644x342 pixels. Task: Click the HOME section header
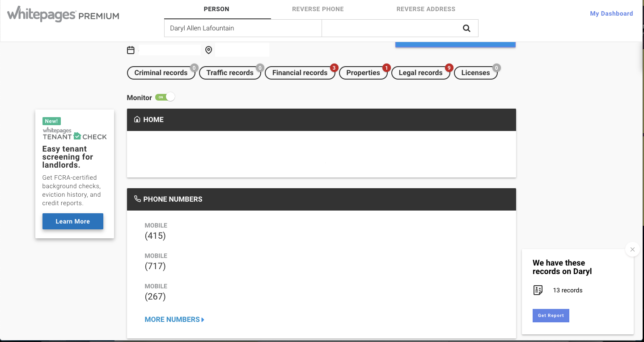[x=322, y=120]
